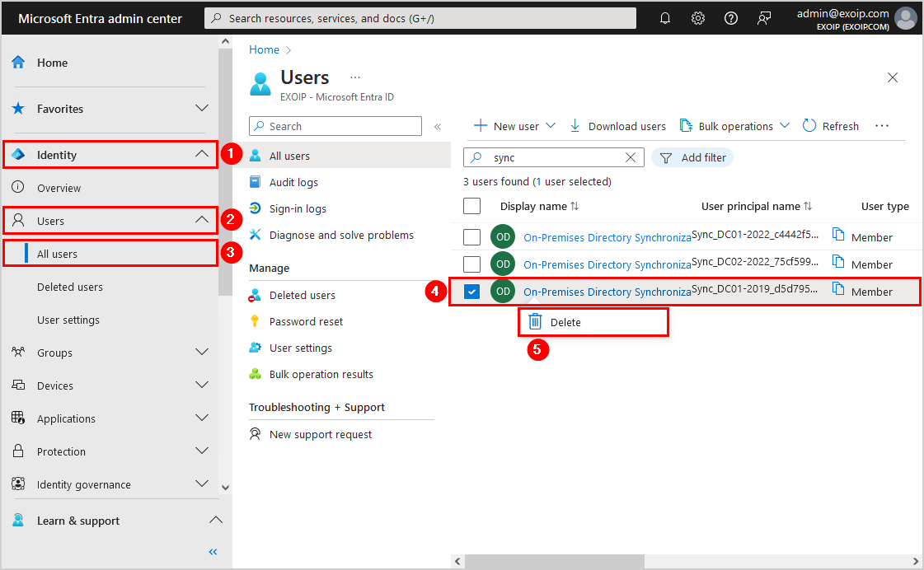Expand the Protection section
This screenshot has height=570, width=924.
(x=202, y=451)
